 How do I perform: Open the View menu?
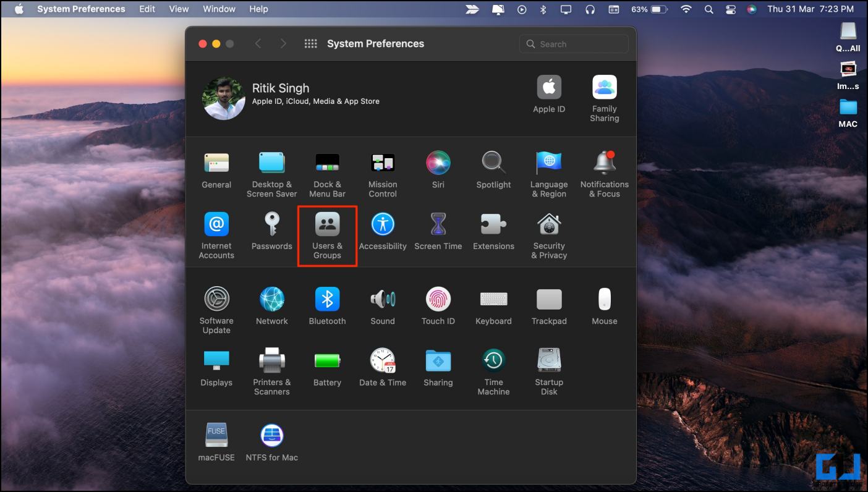click(179, 9)
